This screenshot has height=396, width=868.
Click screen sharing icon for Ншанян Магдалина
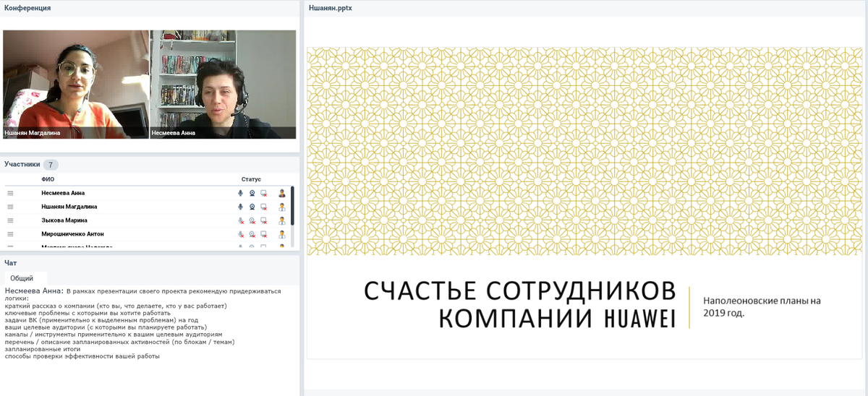click(264, 207)
